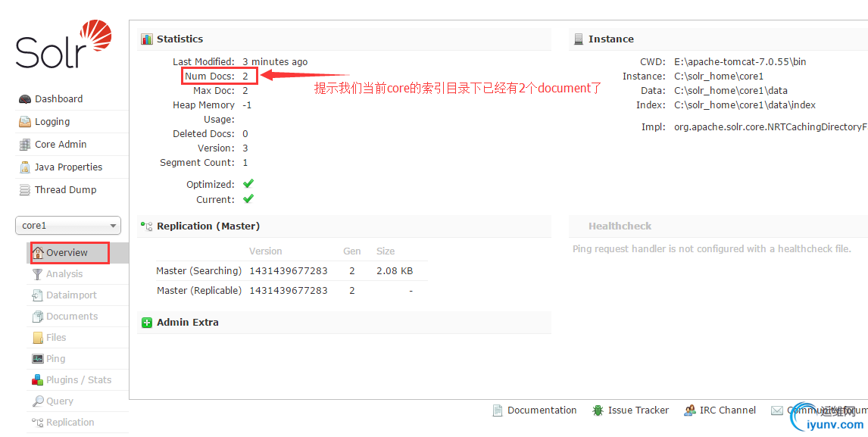Click the Data path C:\solr_home\core1\data
Screen dimensions: 868x437
[x=731, y=91]
